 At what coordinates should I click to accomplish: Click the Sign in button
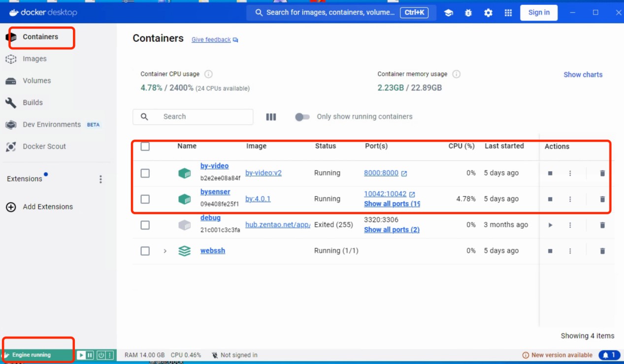click(x=538, y=13)
